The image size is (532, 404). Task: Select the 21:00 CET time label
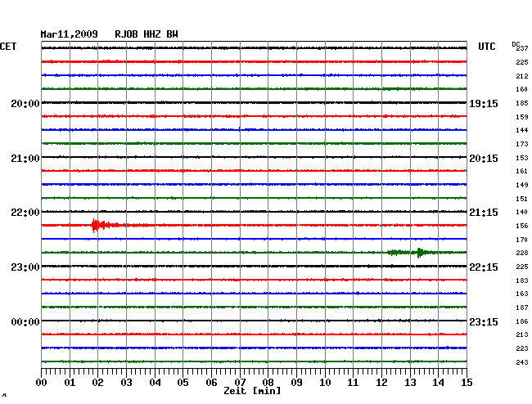coord(25,159)
